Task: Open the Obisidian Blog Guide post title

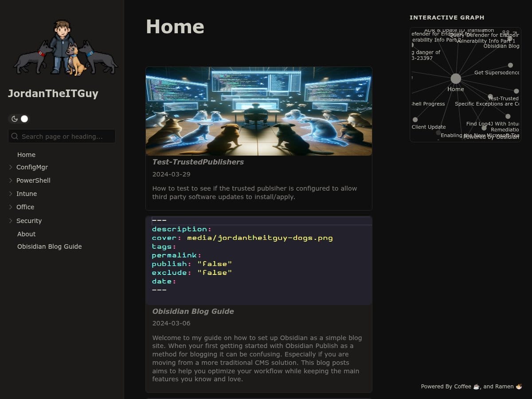Action: coord(193,312)
